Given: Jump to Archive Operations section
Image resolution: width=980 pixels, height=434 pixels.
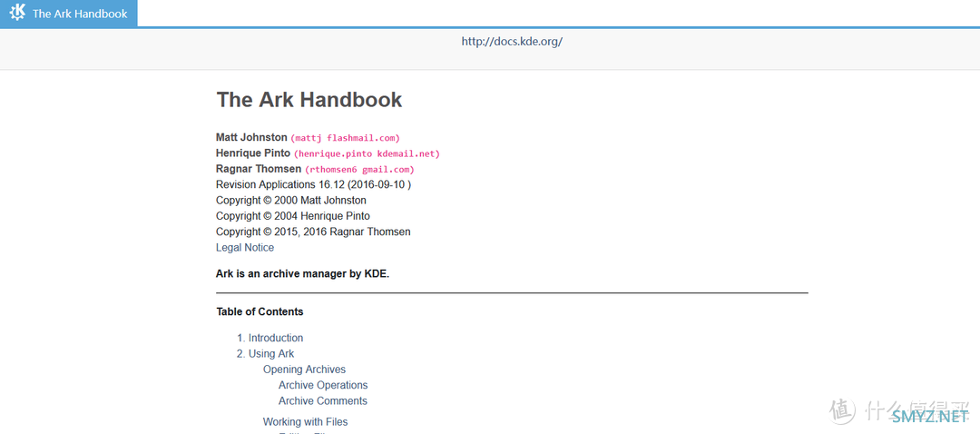Looking at the screenshot, I should pyautogui.click(x=323, y=385).
